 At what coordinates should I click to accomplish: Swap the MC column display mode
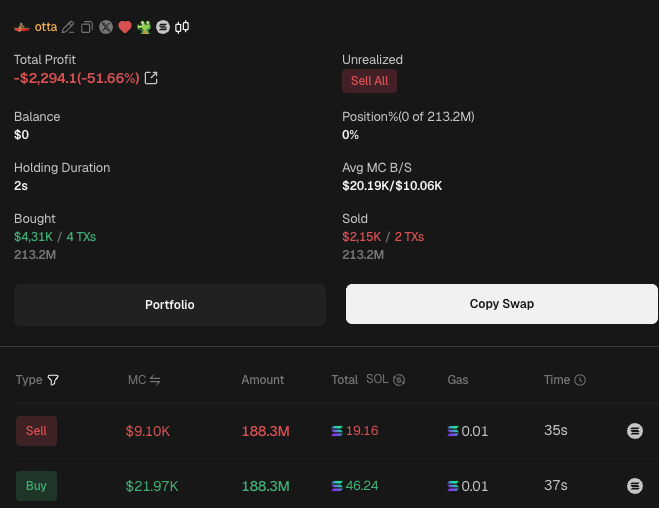(155, 380)
